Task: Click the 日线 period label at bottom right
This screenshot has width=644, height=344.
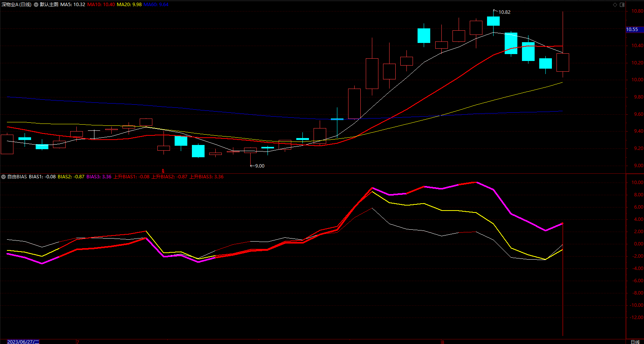Action: (x=635, y=342)
